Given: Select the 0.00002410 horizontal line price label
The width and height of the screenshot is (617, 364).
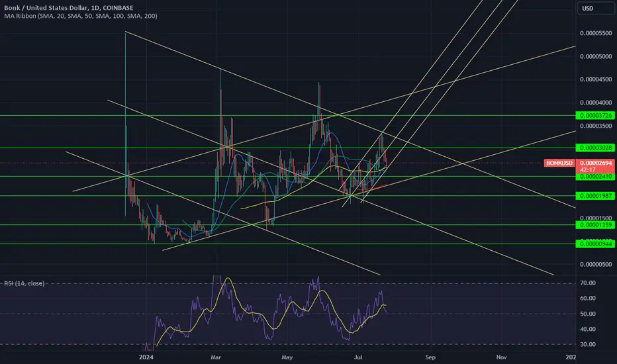Looking at the screenshot, I should pos(595,177).
